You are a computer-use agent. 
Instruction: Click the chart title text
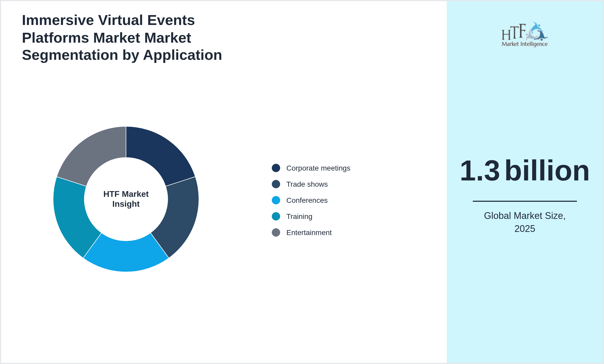[x=122, y=37]
